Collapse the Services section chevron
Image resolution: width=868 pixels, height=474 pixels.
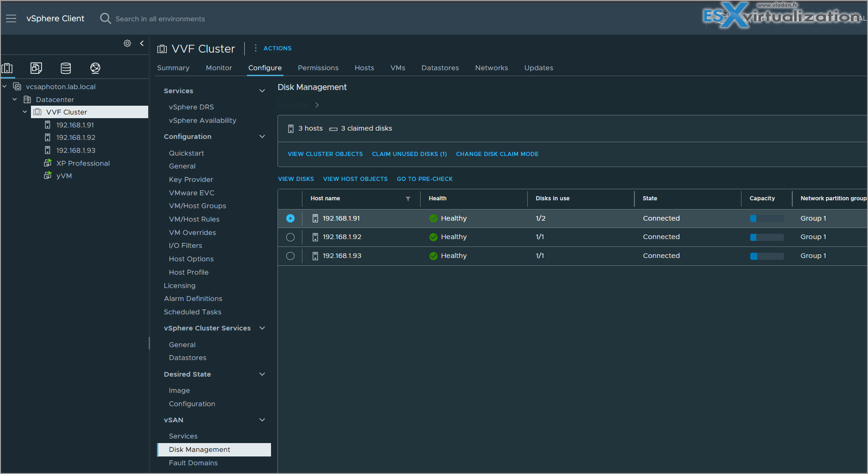[262, 91]
